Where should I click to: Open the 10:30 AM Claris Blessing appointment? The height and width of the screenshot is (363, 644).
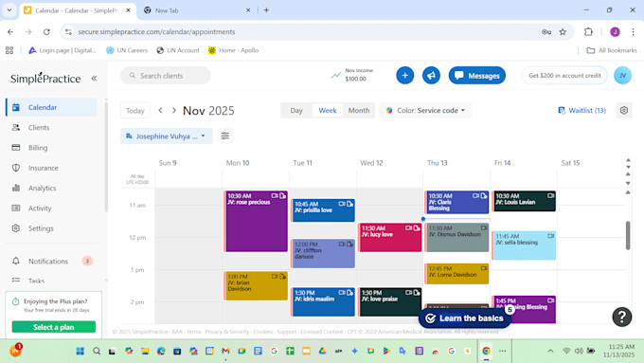[x=457, y=202]
